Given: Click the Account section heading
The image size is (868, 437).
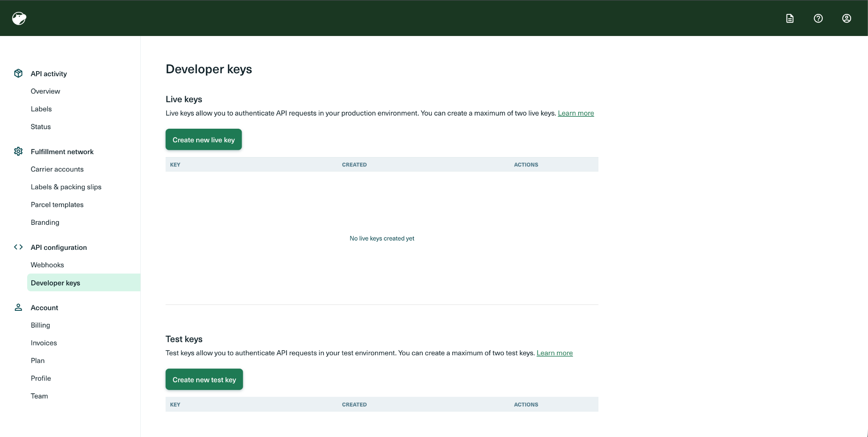Looking at the screenshot, I should [45, 308].
